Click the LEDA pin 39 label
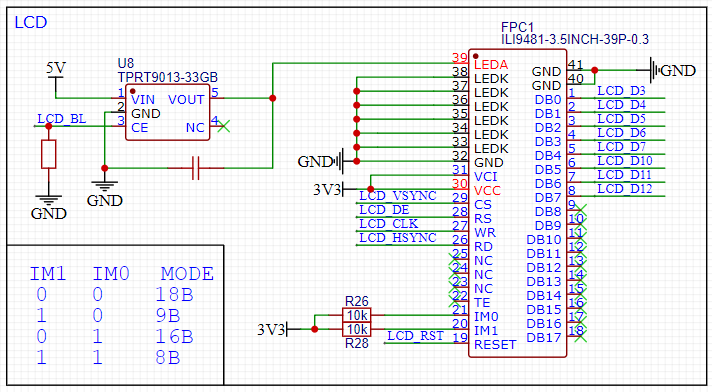The width and height of the screenshot is (712, 392). (491, 65)
